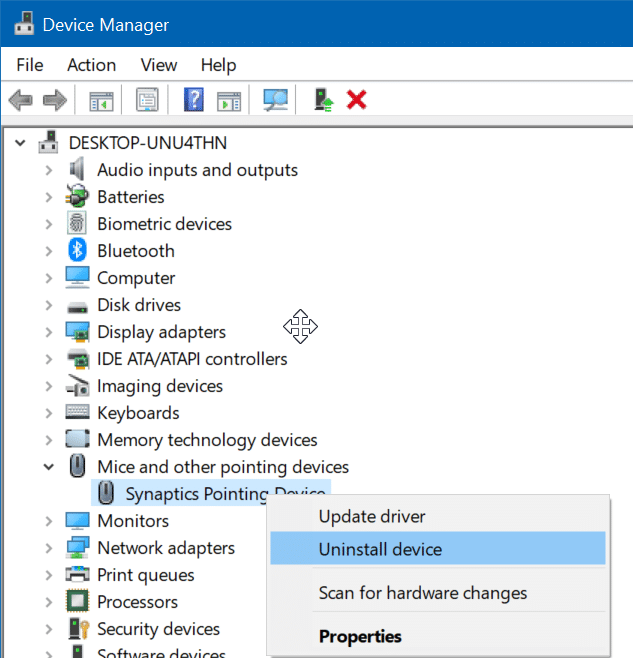Screen dimensions: 633x658
Task: Click the Memory technology devices icon
Action: [x=77, y=439]
